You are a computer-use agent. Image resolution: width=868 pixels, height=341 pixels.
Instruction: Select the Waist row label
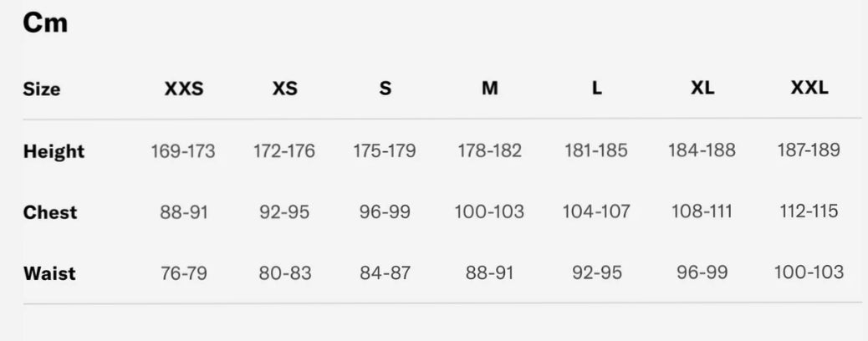pos(49,273)
